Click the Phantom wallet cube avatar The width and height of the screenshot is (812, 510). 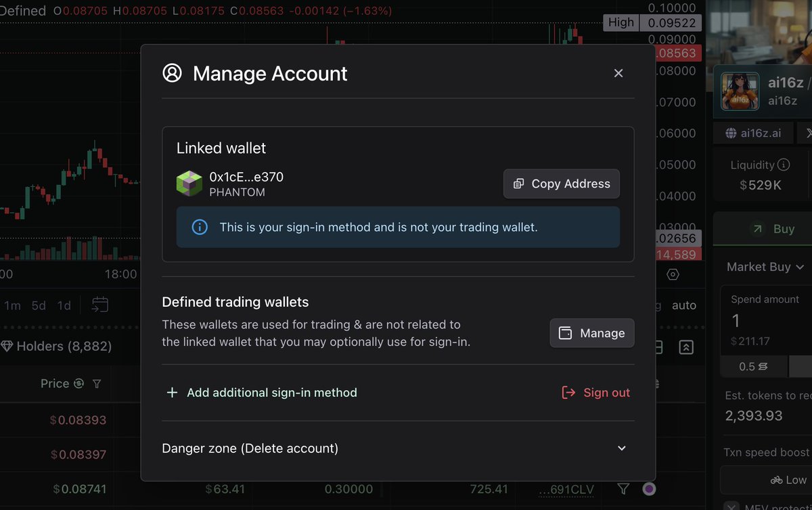189,184
